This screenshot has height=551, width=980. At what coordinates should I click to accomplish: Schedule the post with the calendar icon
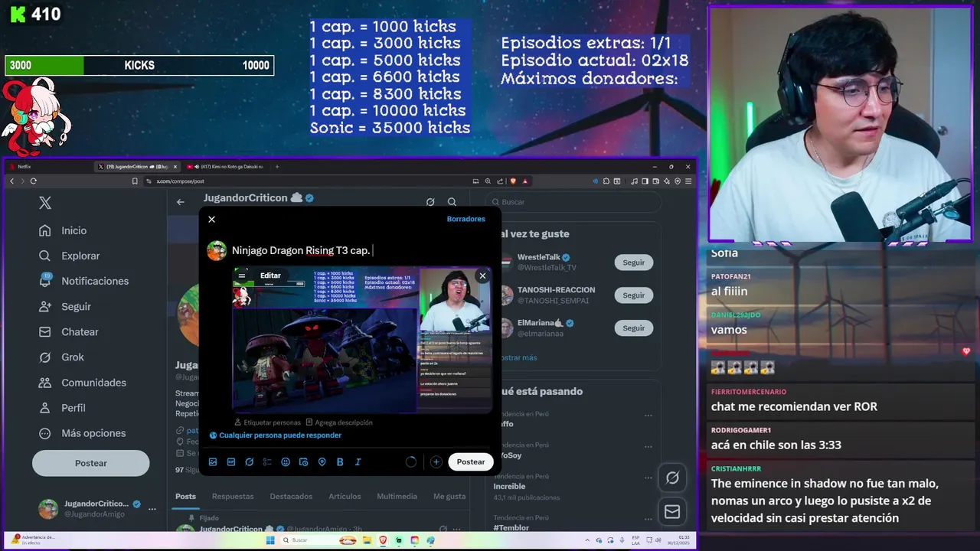[304, 462]
